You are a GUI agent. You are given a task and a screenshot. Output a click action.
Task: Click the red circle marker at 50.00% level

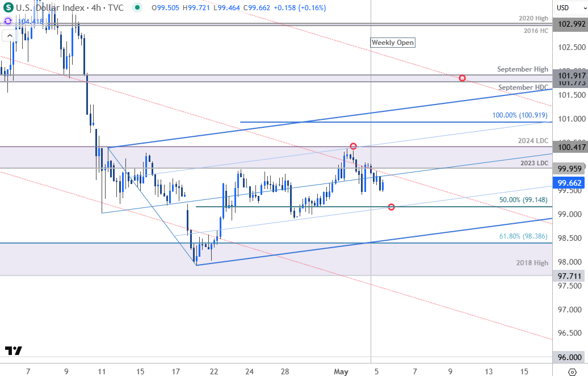[391, 207]
